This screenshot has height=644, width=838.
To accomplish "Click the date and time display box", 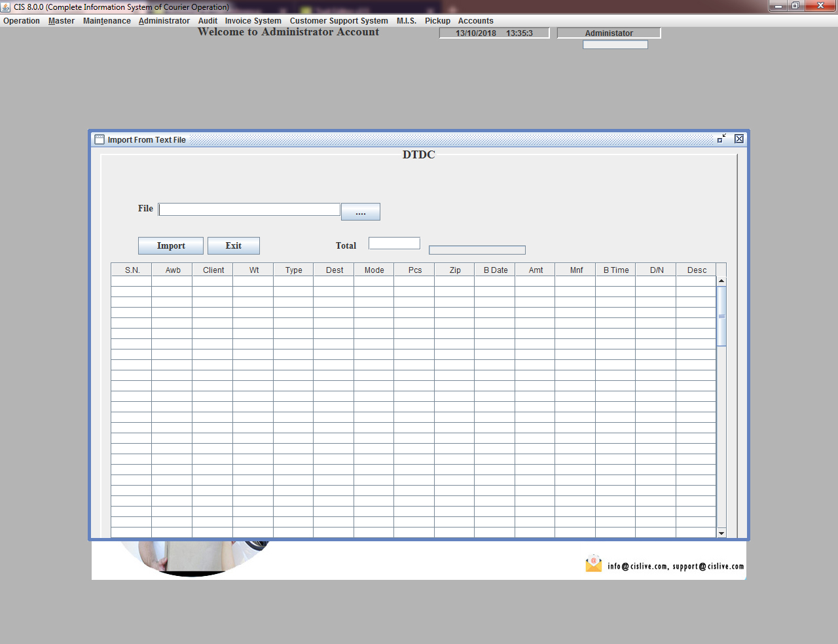I will (x=494, y=33).
